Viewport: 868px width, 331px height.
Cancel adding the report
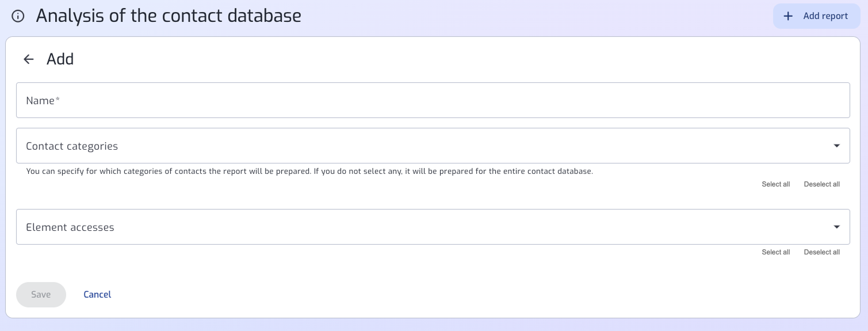pos(97,295)
